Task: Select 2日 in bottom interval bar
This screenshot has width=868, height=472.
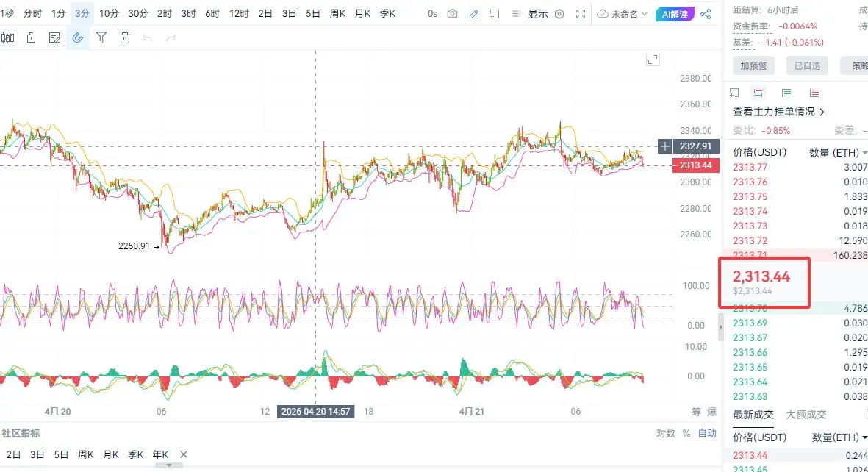Action: pos(13,454)
